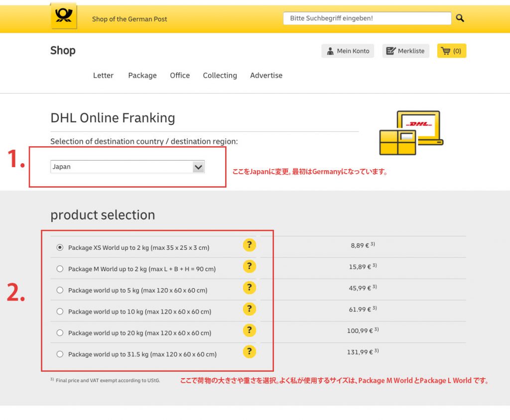Open help icon for 10 kg package
Screen dimensions: 510x420
pyautogui.click(x=250, y=309)
